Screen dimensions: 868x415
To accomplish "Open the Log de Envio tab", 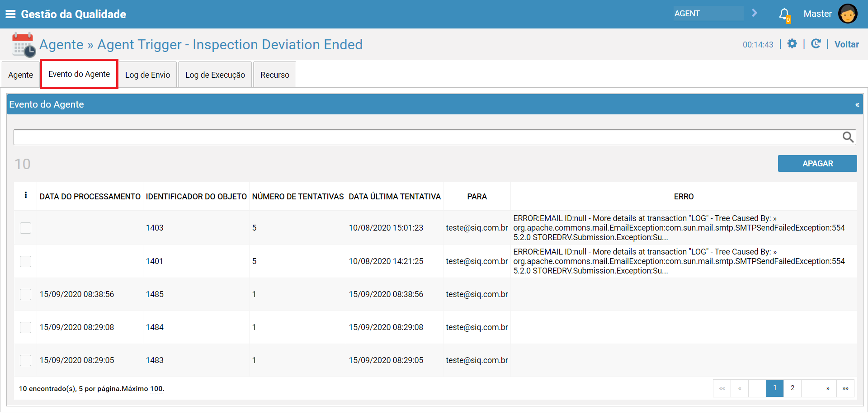I will click(148, 75).
